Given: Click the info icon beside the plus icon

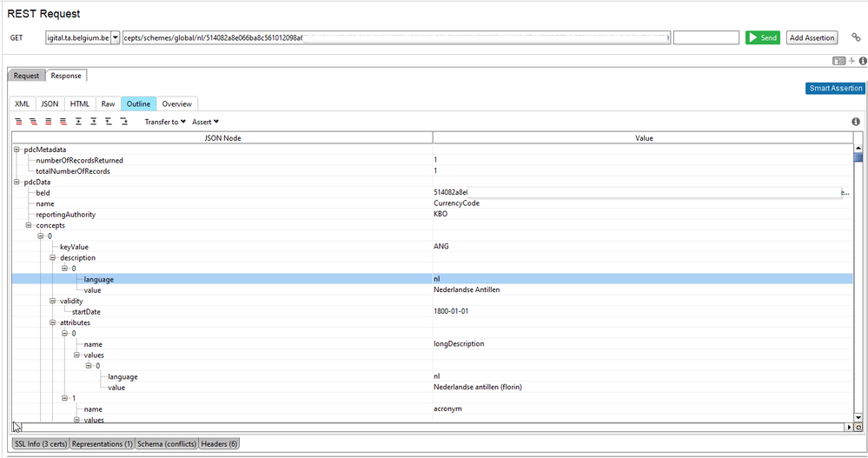Looking at the screenshot, I should [x=862, y=61].
